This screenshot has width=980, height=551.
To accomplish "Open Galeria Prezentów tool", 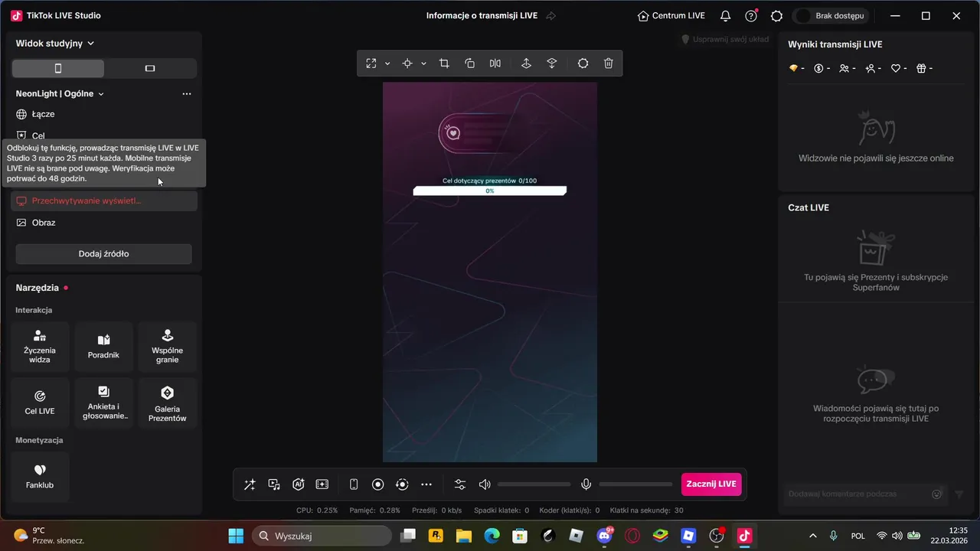I will [168, 403].
